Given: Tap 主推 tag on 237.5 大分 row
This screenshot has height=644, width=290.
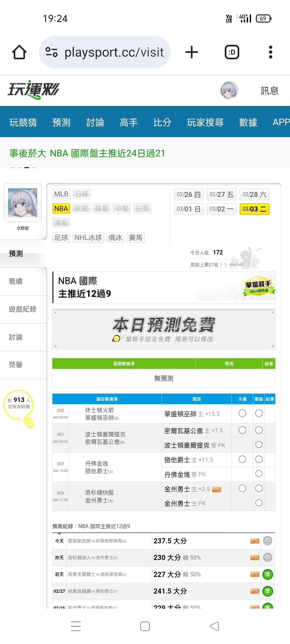Looking at the screenshot, I should tap(255, 541).
